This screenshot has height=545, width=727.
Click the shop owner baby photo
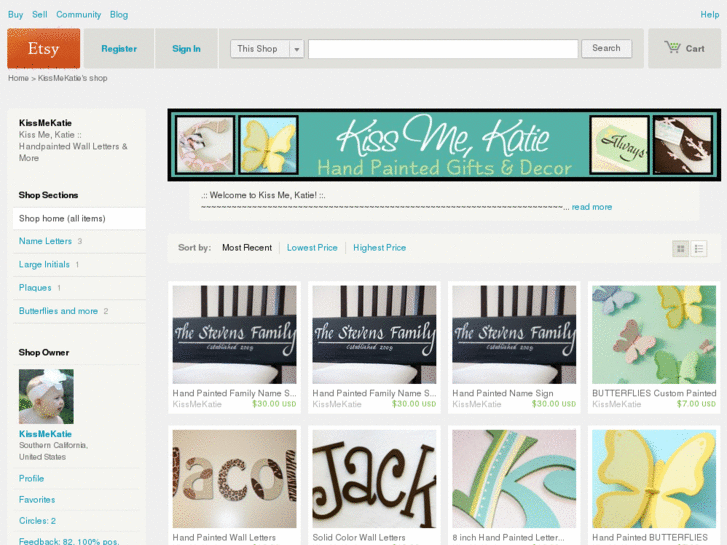pyautogui.click(x=46, y=397)
